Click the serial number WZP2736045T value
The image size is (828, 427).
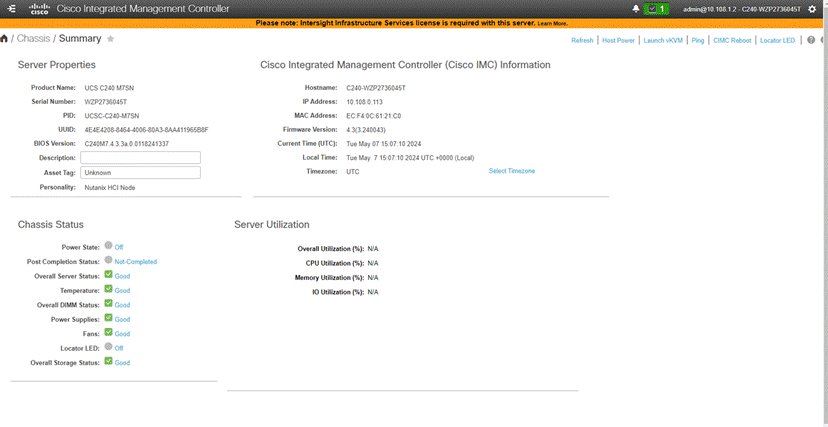pos(106,102)
